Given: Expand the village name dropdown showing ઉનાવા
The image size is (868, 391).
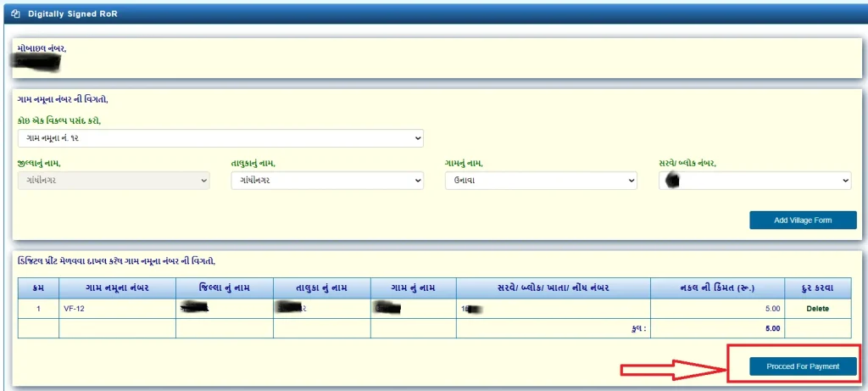Looking at the screenshot, I should click(x=541, y=181).
